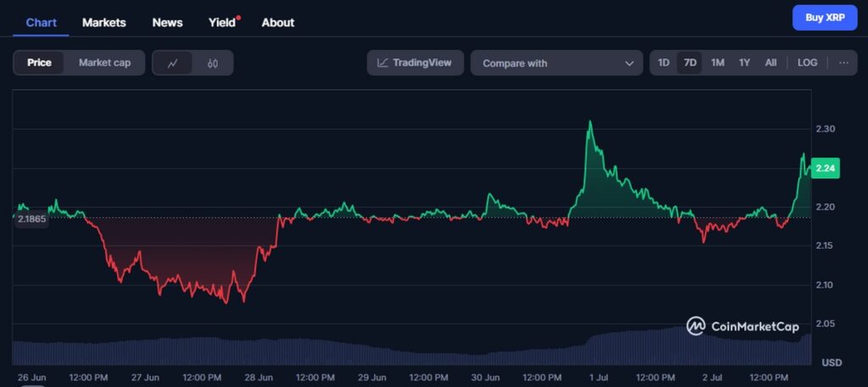Click the 29 Jun date label
Image resolution: width=868 pixels, height=387 pixels.
coord(371,378)
